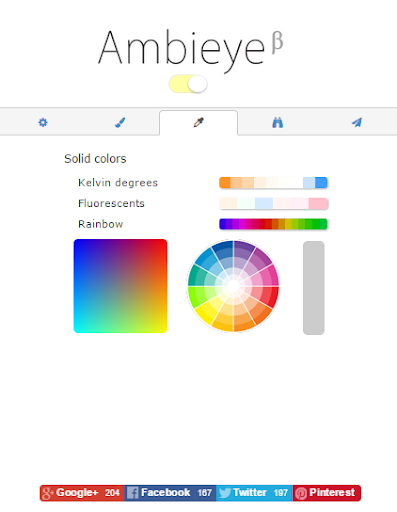Select green end of Rainbow strip
This screenshot has height=512, width=397.
(x=323, y=224)
